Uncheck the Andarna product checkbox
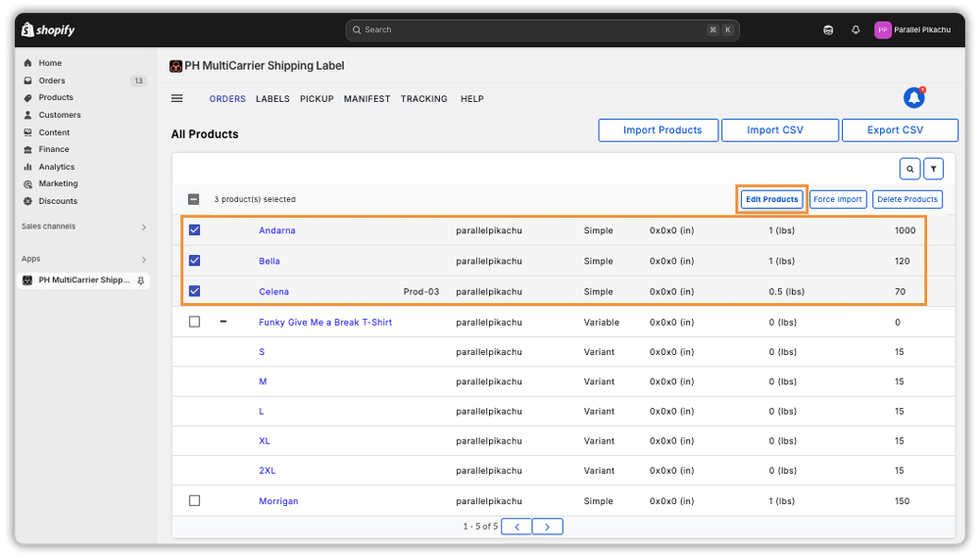Image resolution: width=980 pixels, height=558 pixels. (194, 229)
